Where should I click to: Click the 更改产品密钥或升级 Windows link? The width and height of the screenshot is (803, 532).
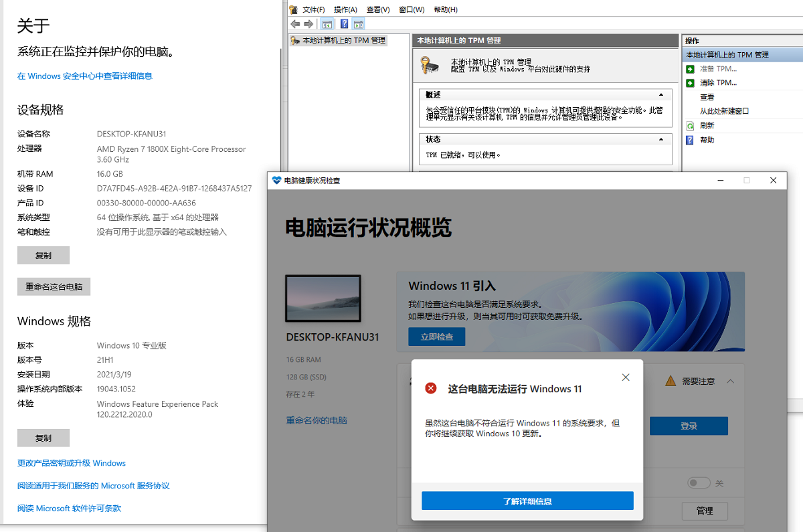click(72, 463)
